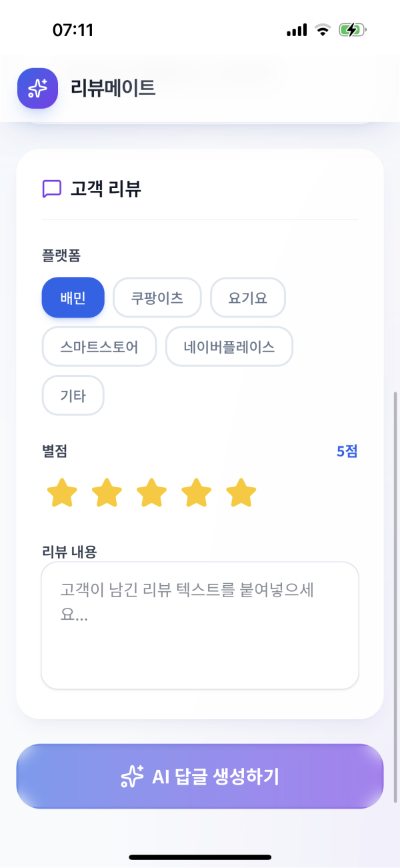The height and width of the screenshot is (868, 400).
Task: Tap sparkle icon on AI 답글 button
Action: click(x=132, y=776)
